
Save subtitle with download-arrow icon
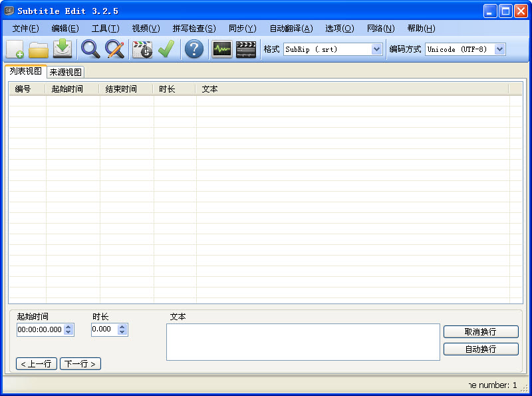pyautogui.click(x=63, y=49)
